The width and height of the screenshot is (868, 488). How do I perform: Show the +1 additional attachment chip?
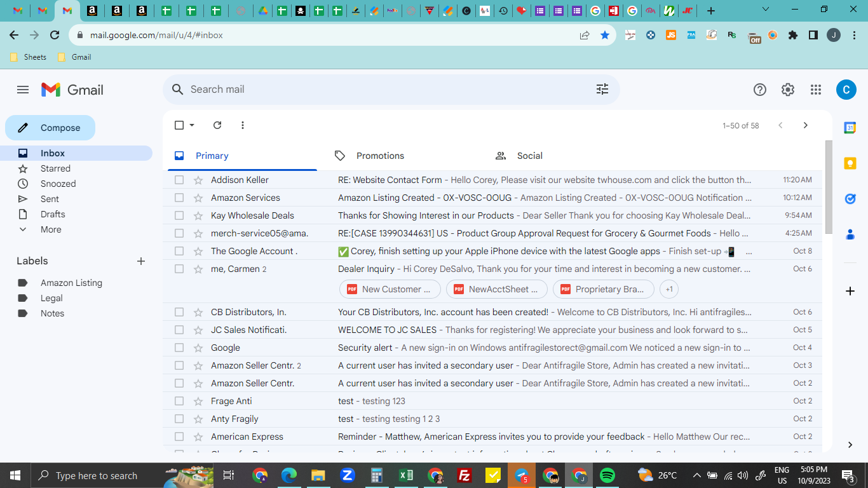pos(669,289)
